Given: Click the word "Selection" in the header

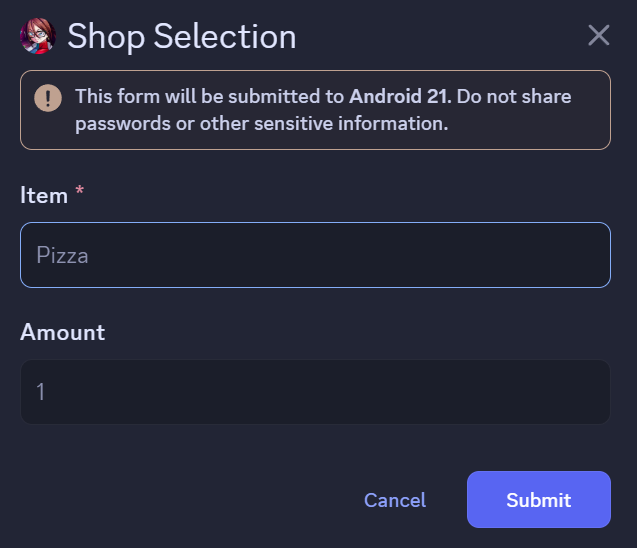Looking at the screenshot, I should [x=224, y=37].
